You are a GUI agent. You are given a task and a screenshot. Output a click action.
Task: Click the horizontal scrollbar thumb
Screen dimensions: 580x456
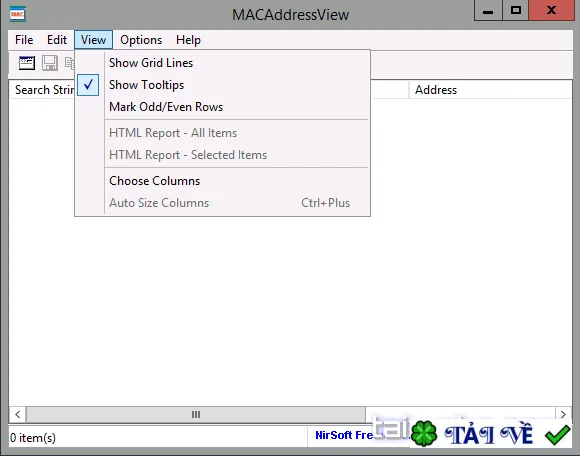(196, 414)
